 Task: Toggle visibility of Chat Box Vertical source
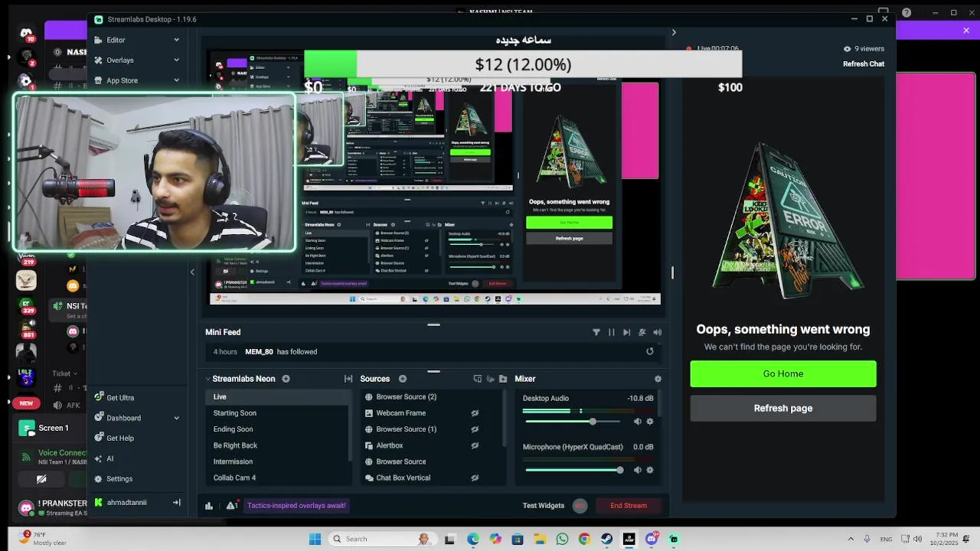pos(475,478)
